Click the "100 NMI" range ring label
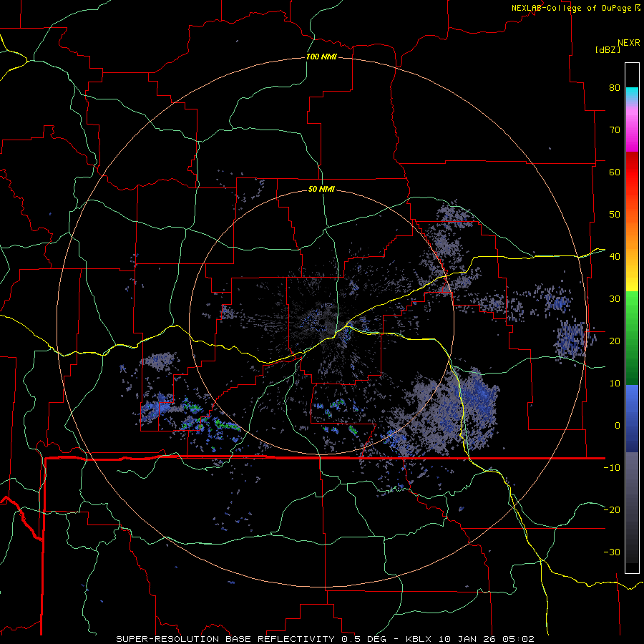The width and height of the screenshot is (644, 644). tap(321, 57)
